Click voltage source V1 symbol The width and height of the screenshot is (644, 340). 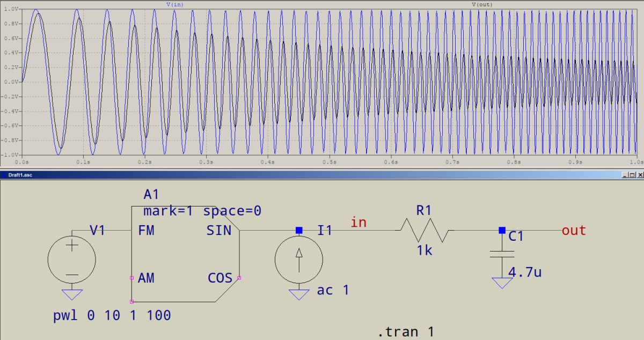72,261
